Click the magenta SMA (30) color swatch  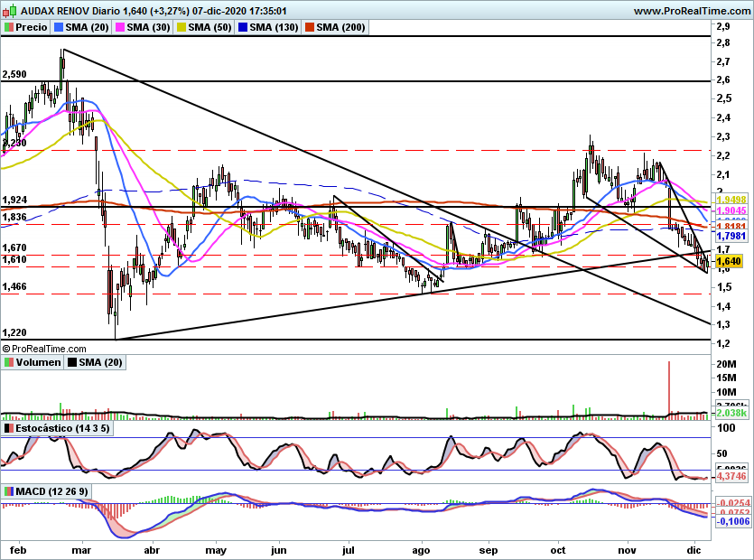120,27
